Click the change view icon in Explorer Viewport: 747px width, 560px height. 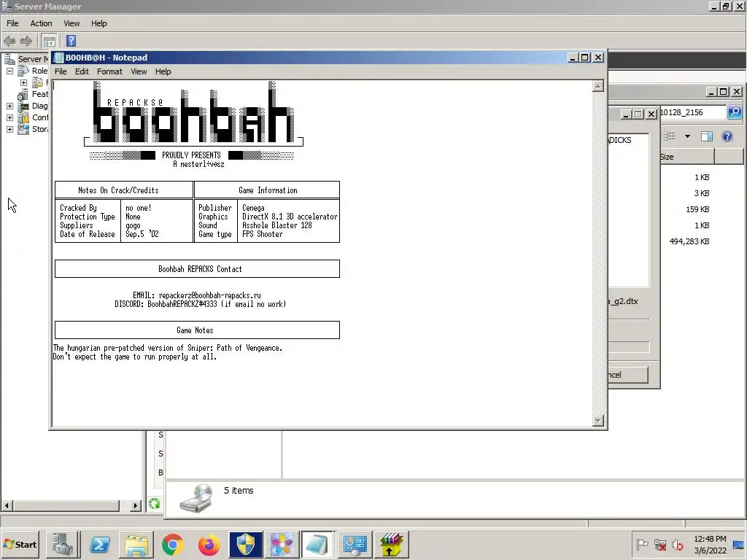click(x=670, y=136)
